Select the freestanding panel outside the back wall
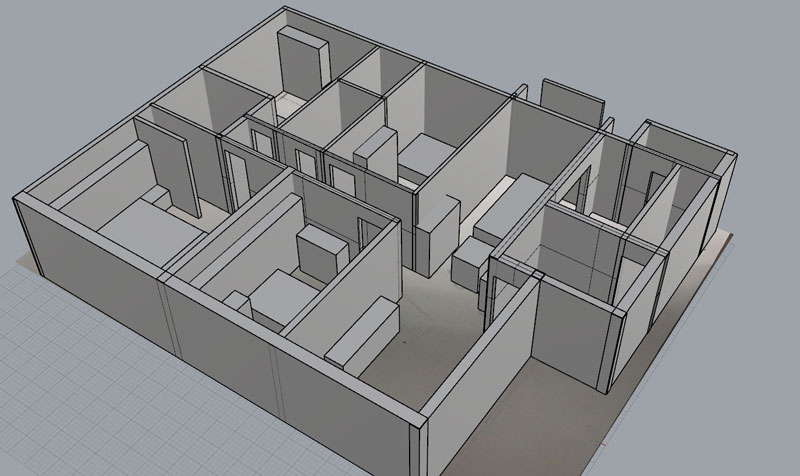The image size is (800, 476). coord(572,103)
